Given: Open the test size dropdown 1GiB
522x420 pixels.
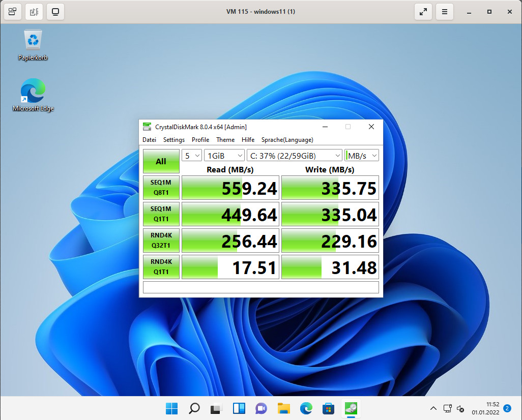Looking at the screenshot, I should point(224,156).
